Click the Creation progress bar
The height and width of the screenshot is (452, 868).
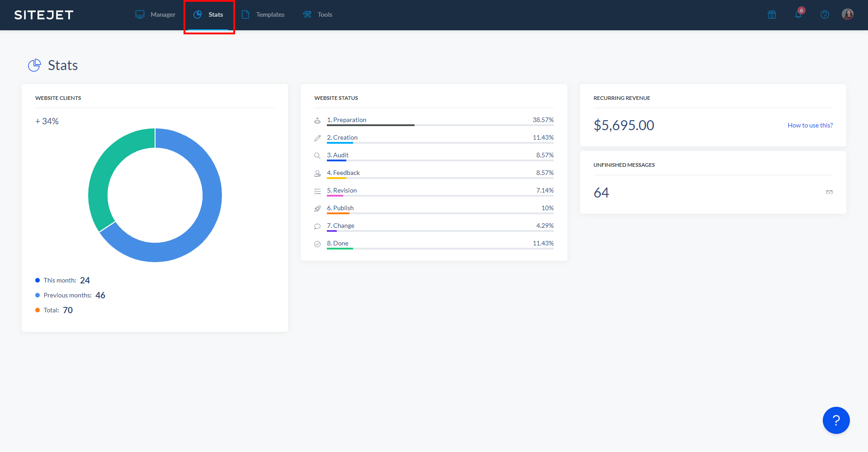click(x=440, y=143)
